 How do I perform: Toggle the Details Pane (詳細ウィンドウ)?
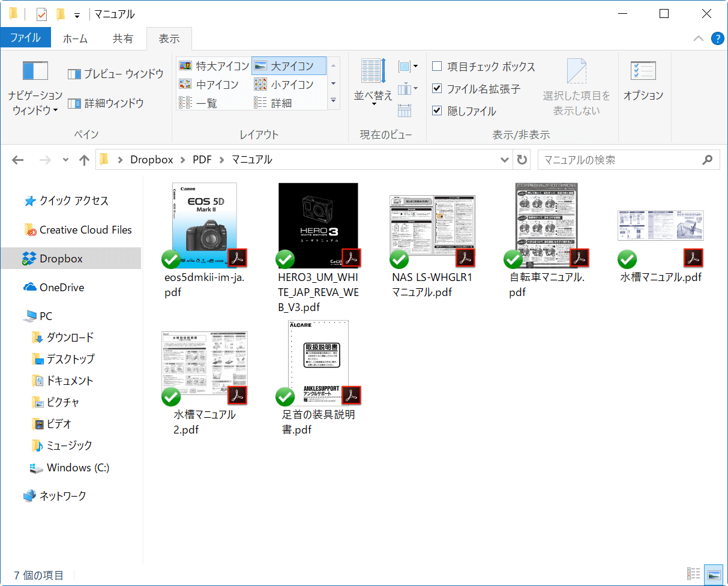106,103
